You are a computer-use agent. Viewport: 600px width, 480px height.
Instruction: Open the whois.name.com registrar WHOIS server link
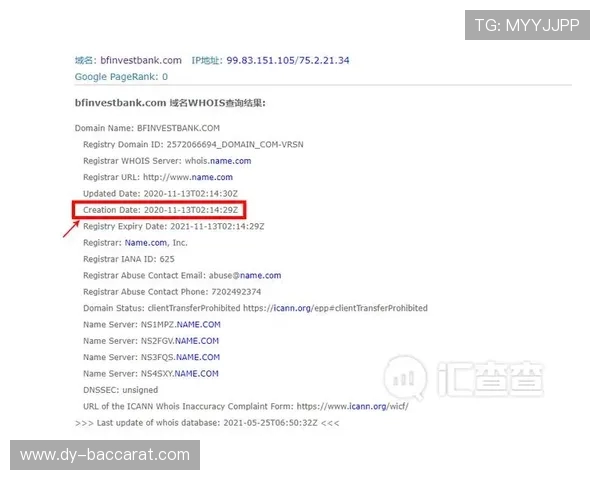pos(229,161)
